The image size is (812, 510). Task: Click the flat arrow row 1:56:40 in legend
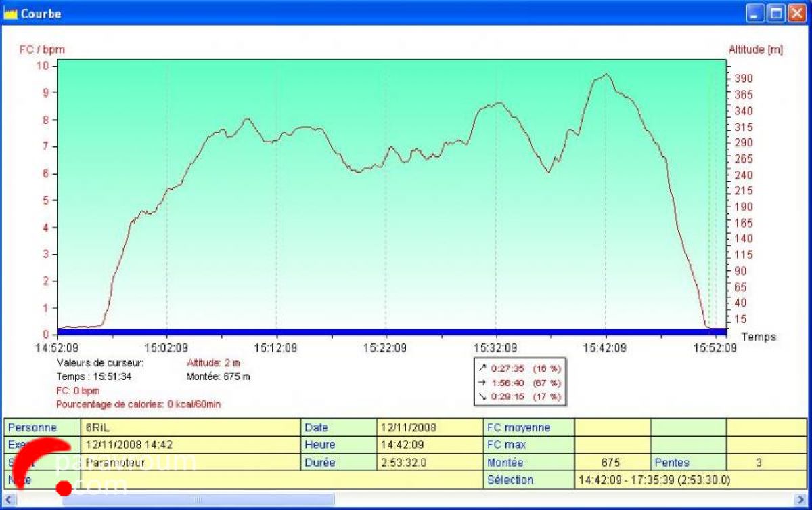[519, 383]
